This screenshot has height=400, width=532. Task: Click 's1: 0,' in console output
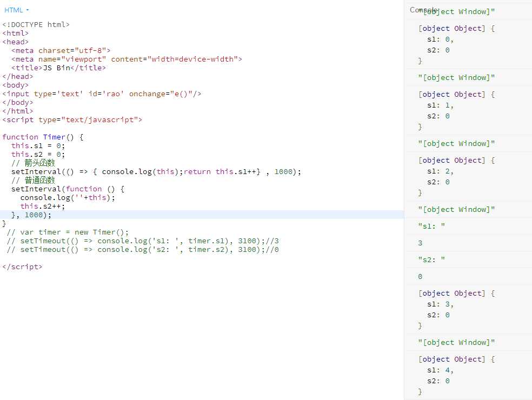[x=441, y=39]
